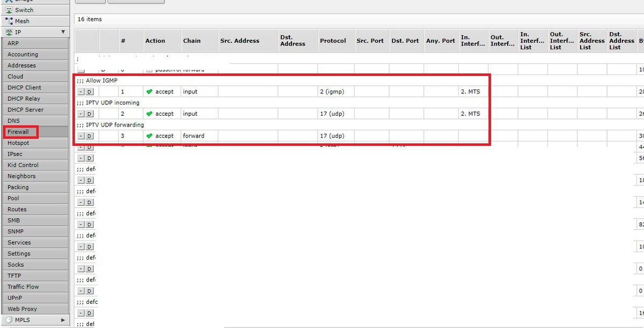Open Routes page

[x=35, y=209]
